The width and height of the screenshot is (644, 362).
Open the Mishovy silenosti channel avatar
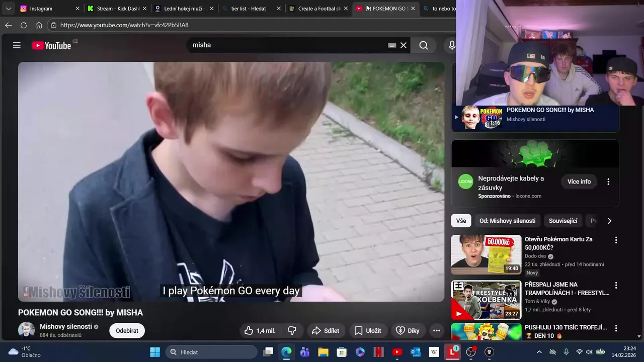coord(26,330)
